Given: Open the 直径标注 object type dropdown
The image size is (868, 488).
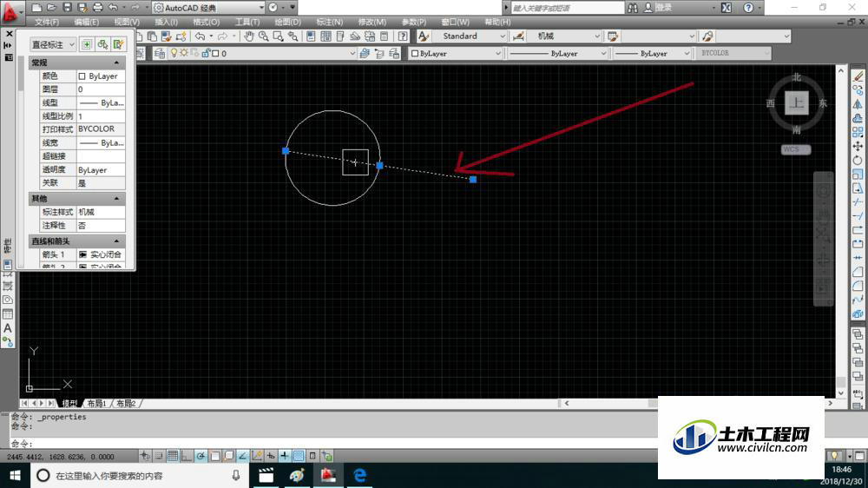Looking at the screenshot, I should point(53,44).
